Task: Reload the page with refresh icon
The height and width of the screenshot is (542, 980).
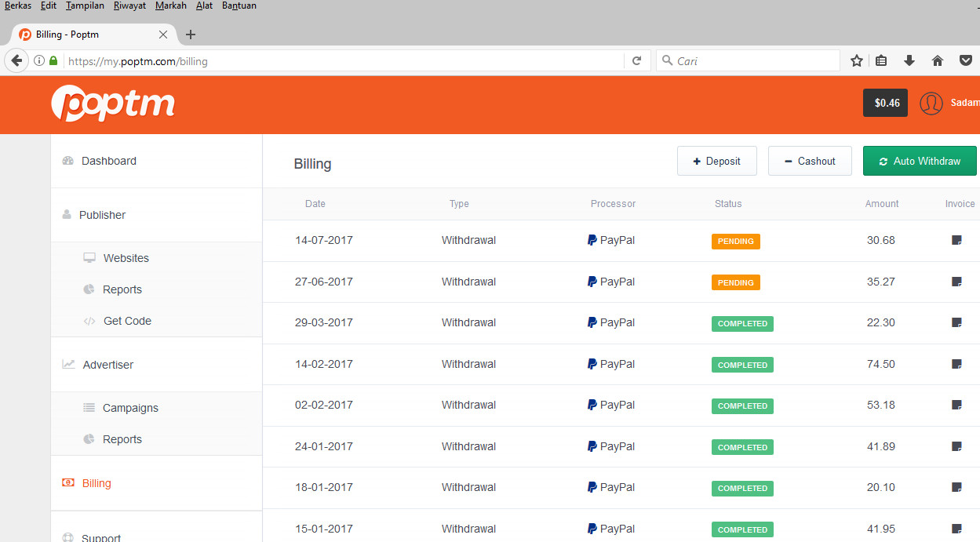Action: click(x=637, y=60)
